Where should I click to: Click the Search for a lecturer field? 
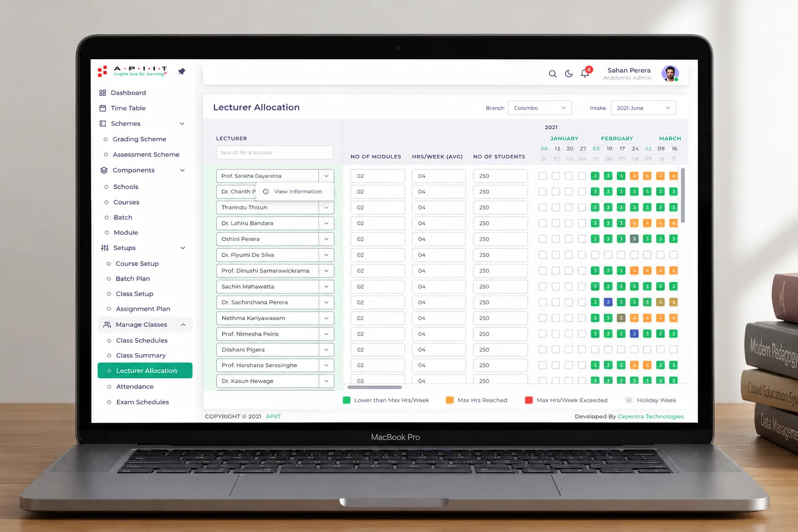[x=274, y=153]
